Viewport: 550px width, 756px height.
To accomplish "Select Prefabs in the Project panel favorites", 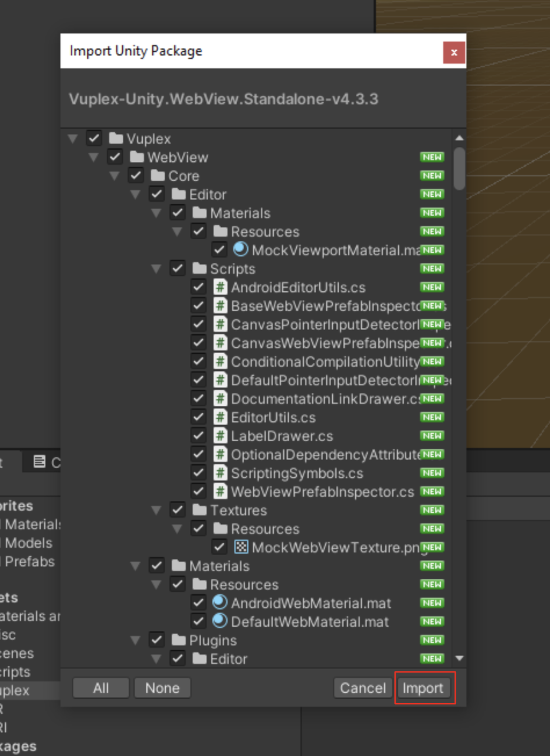I will 30,561.
